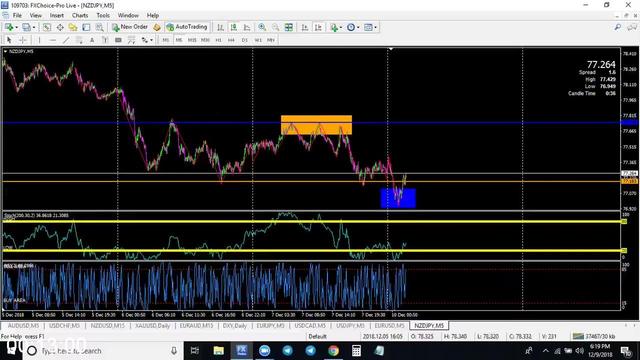The width and height of the screenshot is (640, 360).
Task: Switch to W1 timeframe
Action: coord(258,40)
